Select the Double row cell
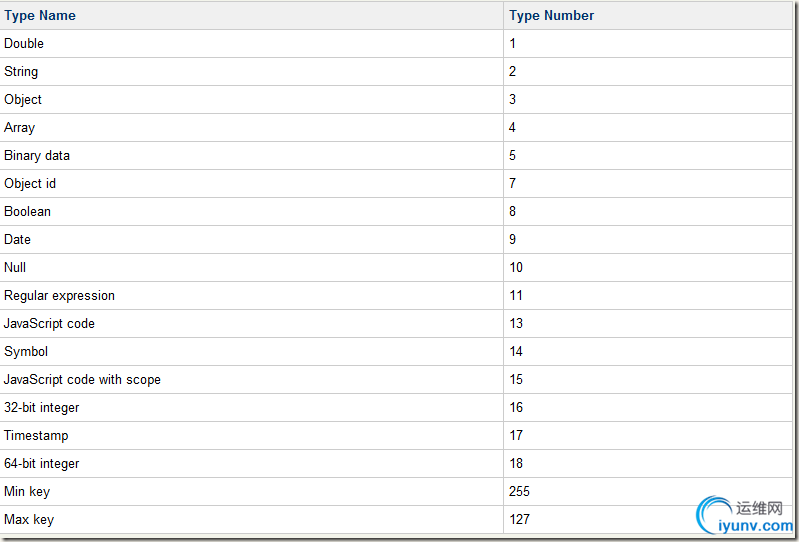This screenshot has height=542, width=799. 24,44
